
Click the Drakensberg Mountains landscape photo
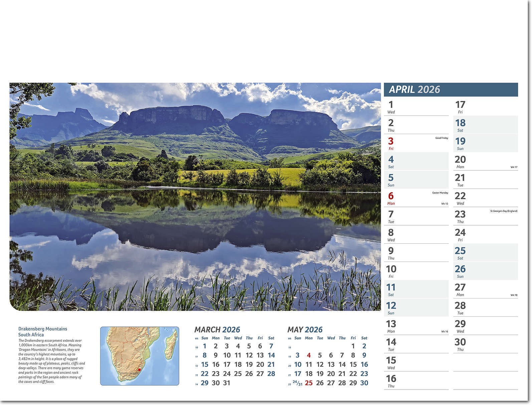coord(195,196)
